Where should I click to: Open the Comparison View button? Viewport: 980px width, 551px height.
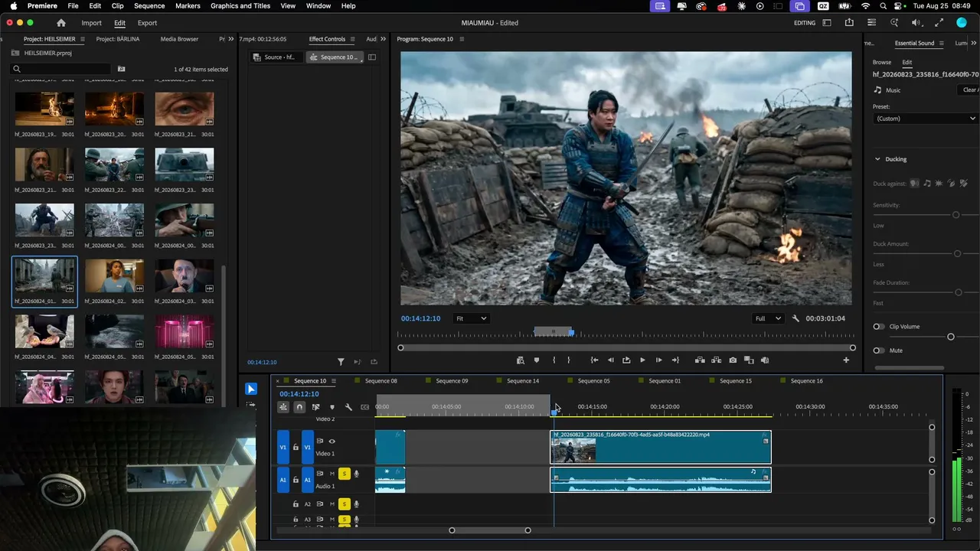coord(749,360)
